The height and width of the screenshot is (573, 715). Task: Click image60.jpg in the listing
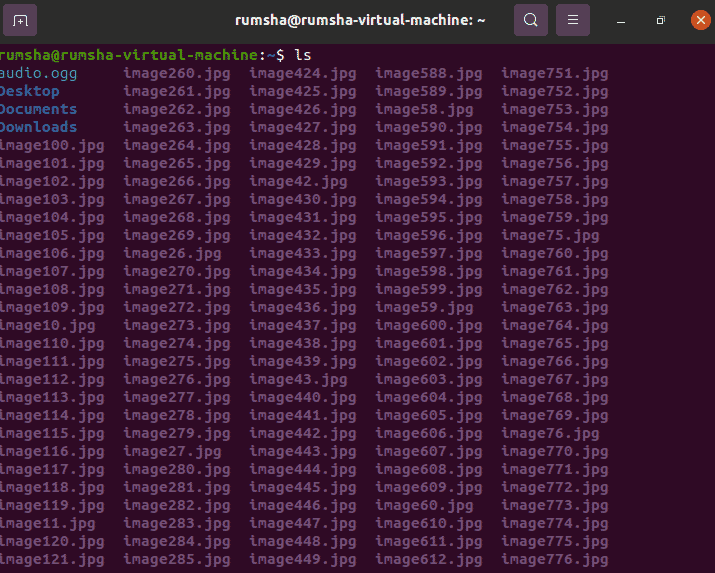425,506
